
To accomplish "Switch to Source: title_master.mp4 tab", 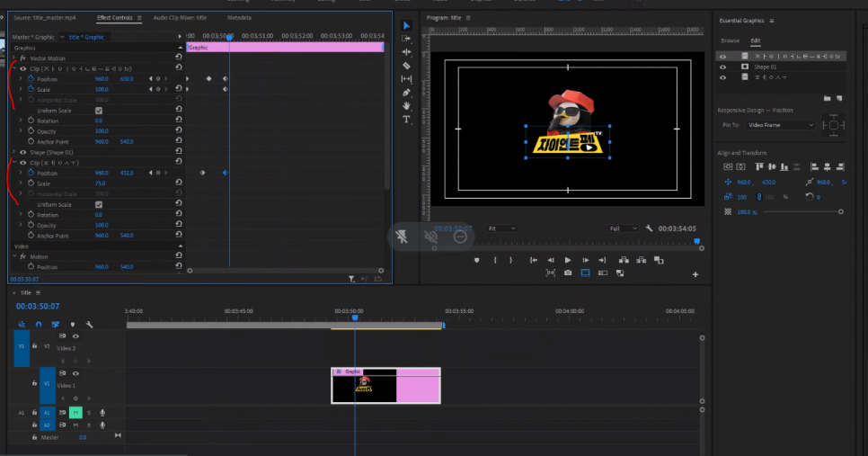I will pyautogui.click(x=45, y=18).
